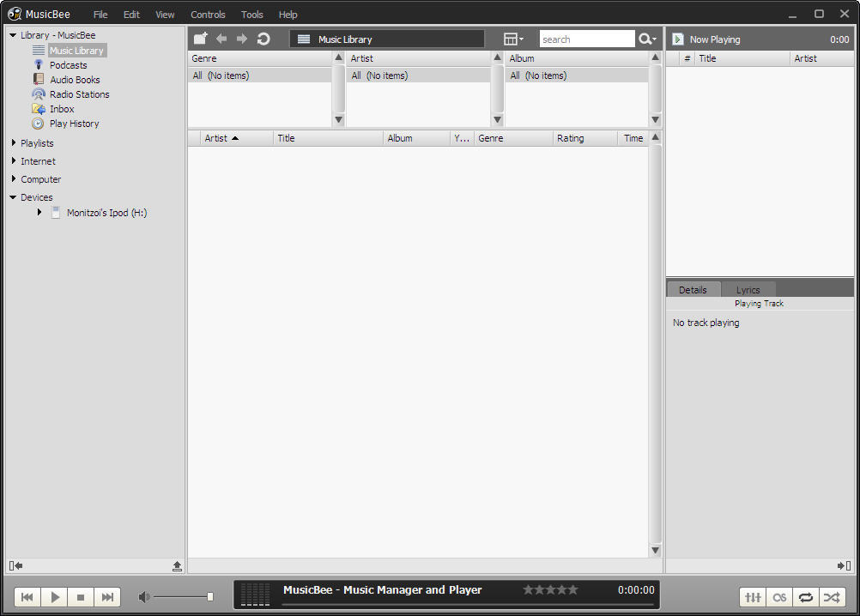Collapse the right panel with the arrow icon
860x616 pixels.
coord(844,565)
